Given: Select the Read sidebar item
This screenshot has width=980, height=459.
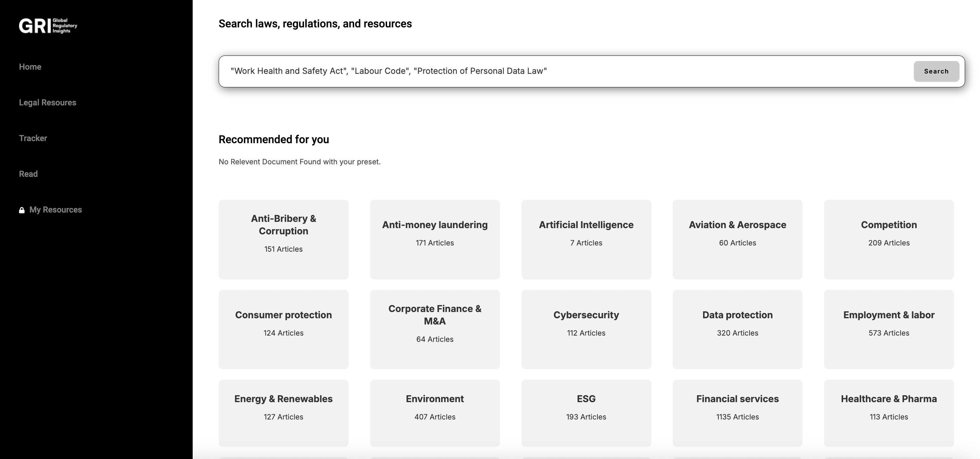Looking at the screenshot, I should tap(28, 174).
